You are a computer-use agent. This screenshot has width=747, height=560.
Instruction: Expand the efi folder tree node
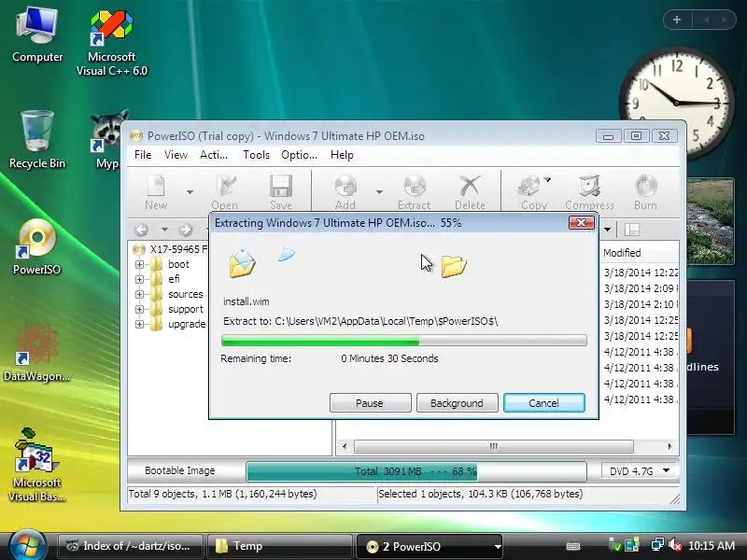point(139,279)
